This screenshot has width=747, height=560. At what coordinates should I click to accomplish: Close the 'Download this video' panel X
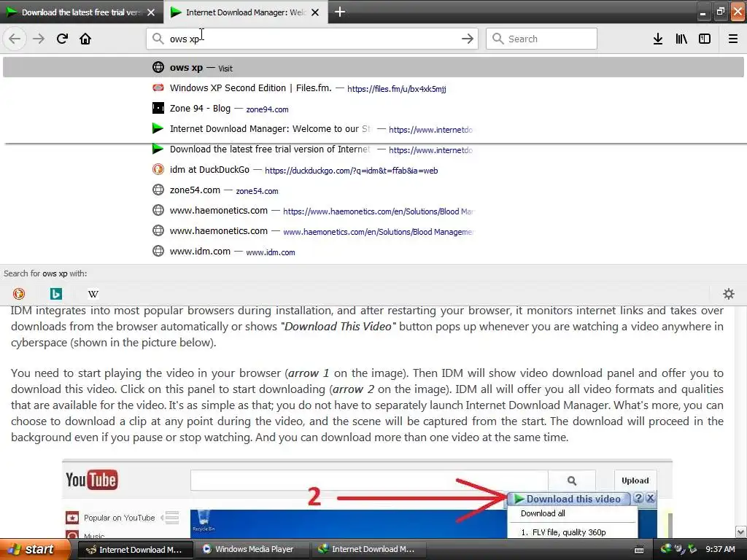tap(650, 499)
